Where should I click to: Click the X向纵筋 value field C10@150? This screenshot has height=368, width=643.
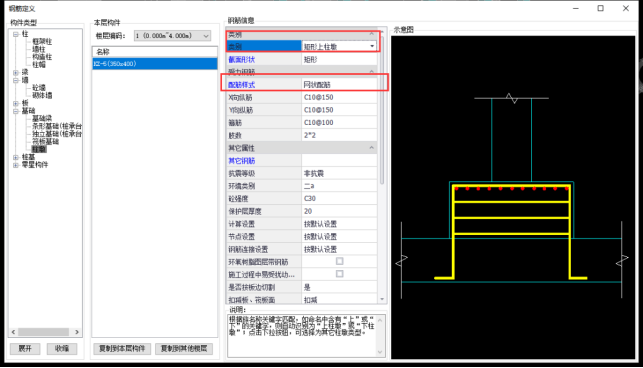(339, 97)
